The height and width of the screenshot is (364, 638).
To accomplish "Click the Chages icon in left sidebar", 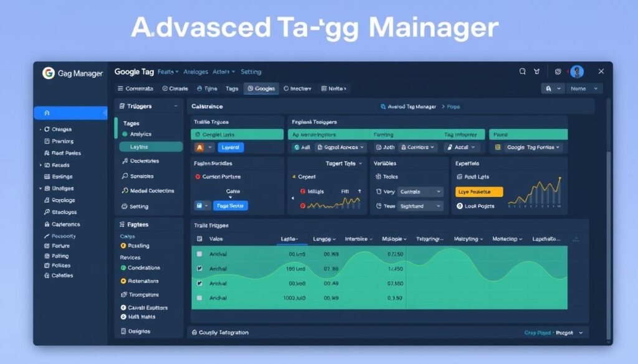I will tap(47, 129).
